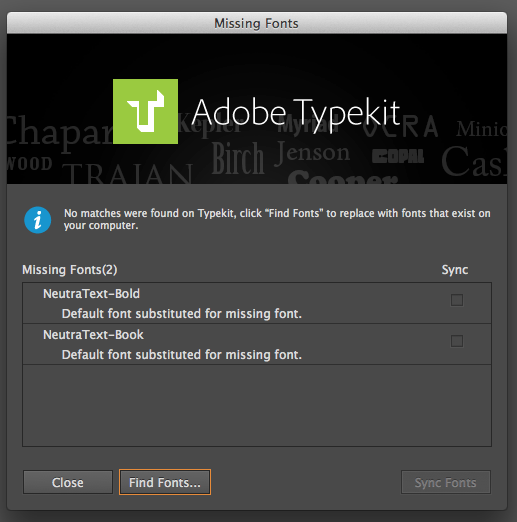Click the green Typekit logo icon
517x522 pixels.
[x=145, y=111]
